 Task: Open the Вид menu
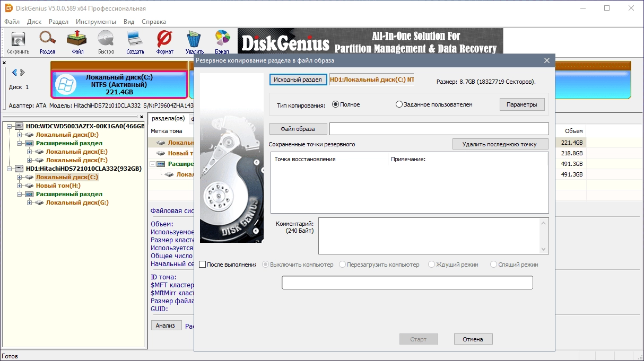coord(129,22)
